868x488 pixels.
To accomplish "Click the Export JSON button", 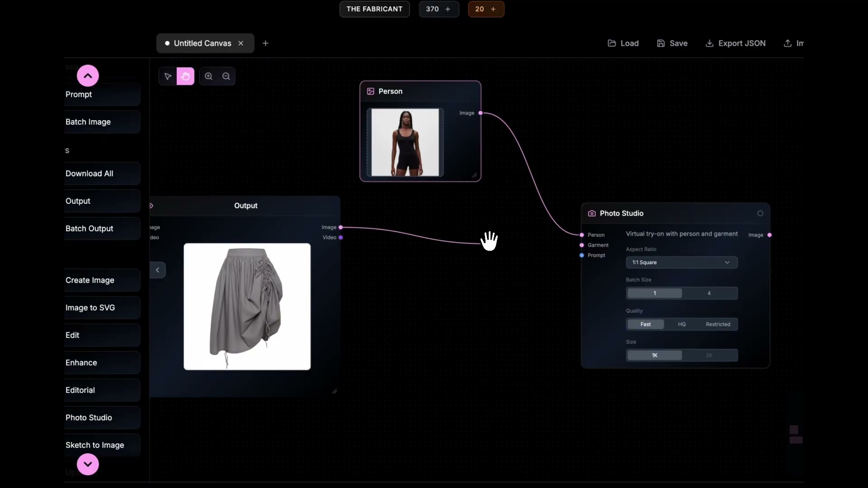I will click(x=736, y=43).
